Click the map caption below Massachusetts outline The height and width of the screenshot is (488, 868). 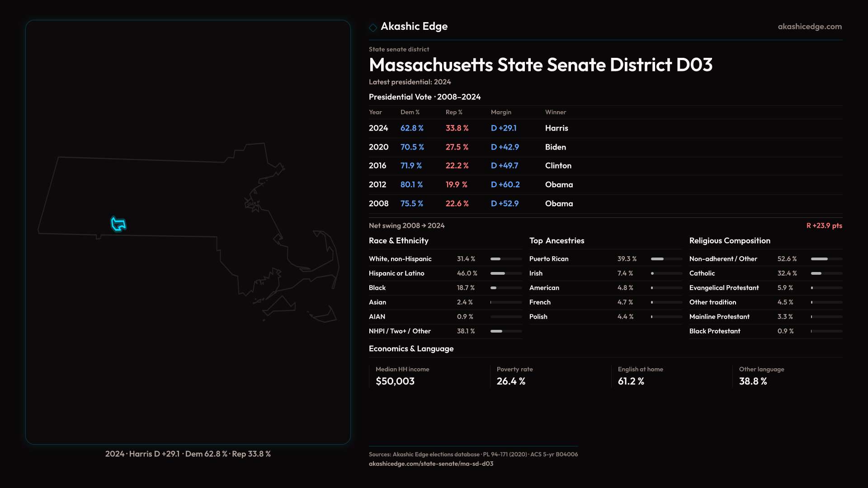188,454
